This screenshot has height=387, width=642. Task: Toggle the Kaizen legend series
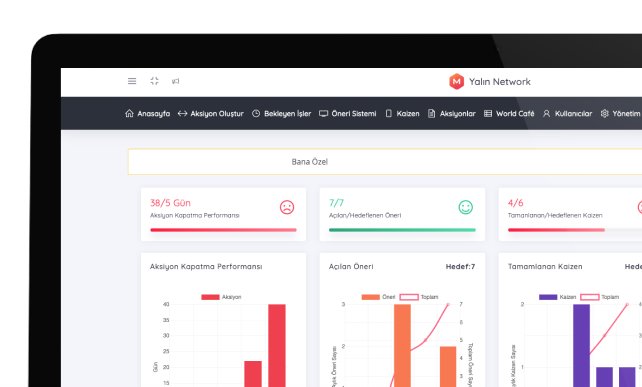[558, 297]
